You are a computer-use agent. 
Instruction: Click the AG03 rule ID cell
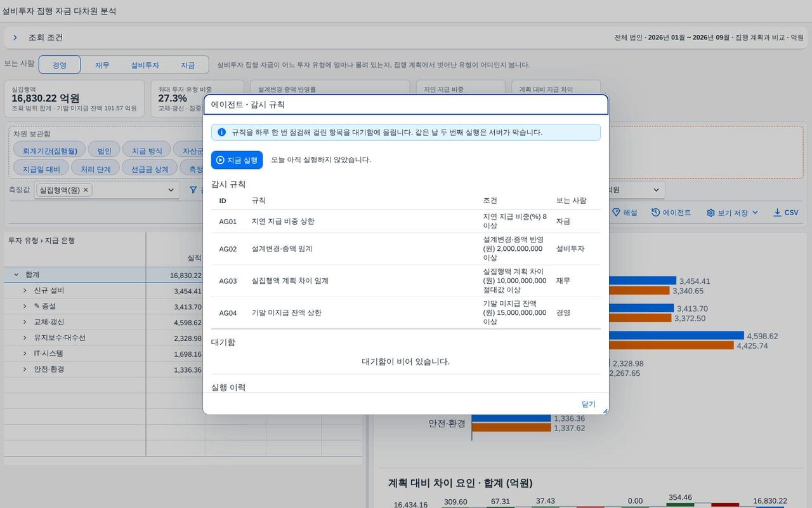pyautogui.click(x=228, y=281)
